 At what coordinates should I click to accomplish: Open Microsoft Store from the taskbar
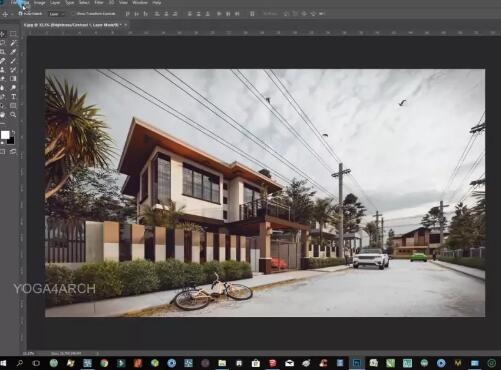256,363
